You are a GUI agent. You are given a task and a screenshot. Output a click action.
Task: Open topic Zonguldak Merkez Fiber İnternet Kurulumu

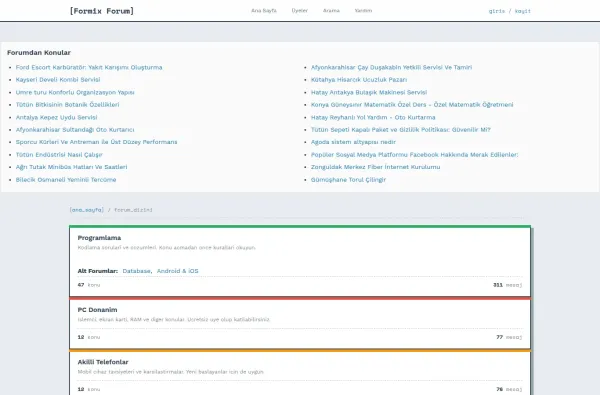[x=375, y=167]
